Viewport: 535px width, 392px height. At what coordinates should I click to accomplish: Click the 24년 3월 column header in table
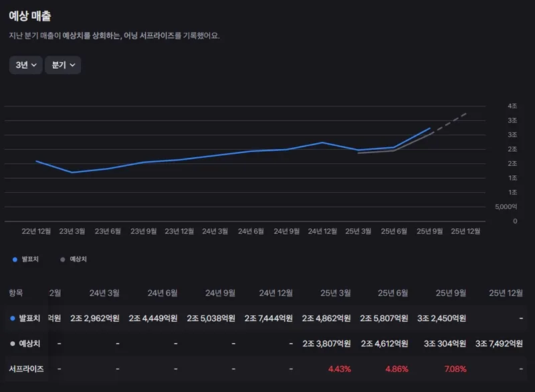coord(104,293)
